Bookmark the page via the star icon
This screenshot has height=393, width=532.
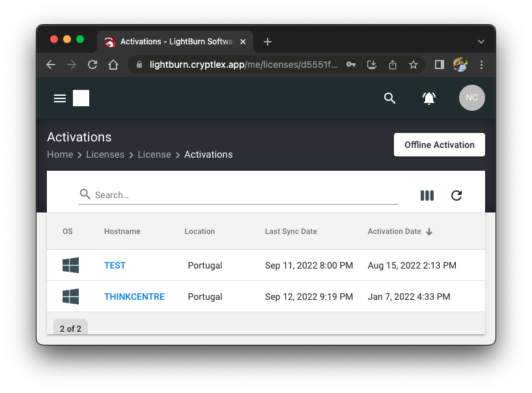click(413, 65)
